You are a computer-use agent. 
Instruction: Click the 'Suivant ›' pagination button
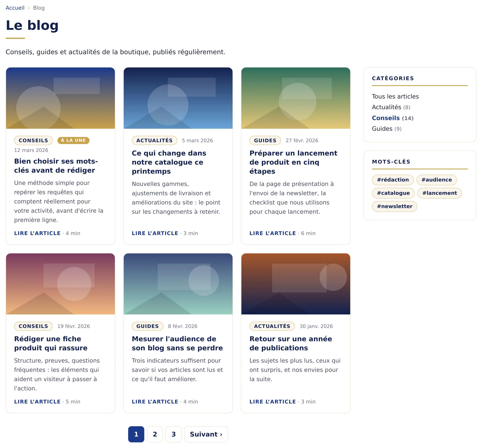(206, 434)
